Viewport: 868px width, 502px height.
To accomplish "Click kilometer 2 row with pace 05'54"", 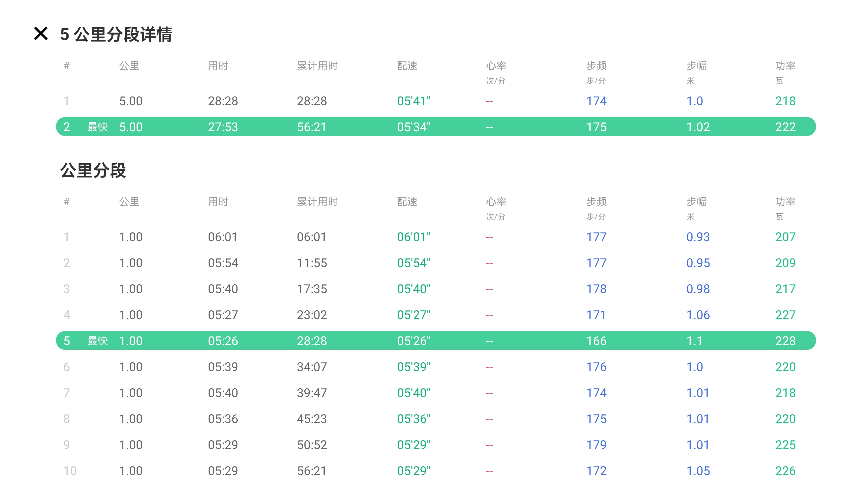I will click(x=436, y=263).
